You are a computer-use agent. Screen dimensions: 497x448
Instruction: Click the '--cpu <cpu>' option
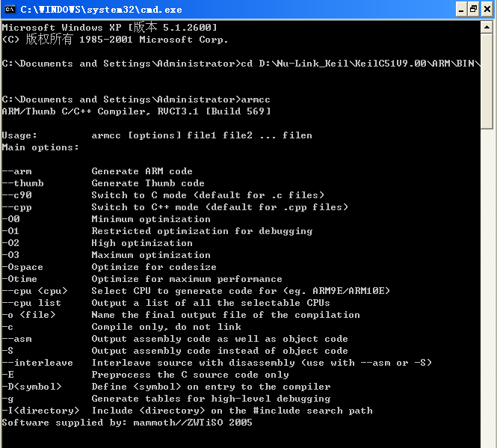coord(34,291)
